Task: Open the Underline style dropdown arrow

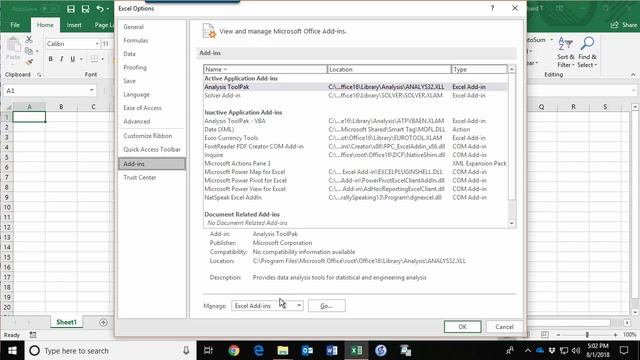Action: (81, 59)
